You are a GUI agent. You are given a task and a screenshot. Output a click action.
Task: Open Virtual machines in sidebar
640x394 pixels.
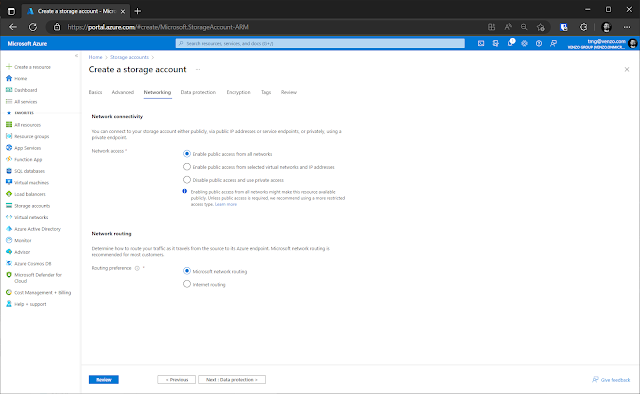(x=31, y=183)
